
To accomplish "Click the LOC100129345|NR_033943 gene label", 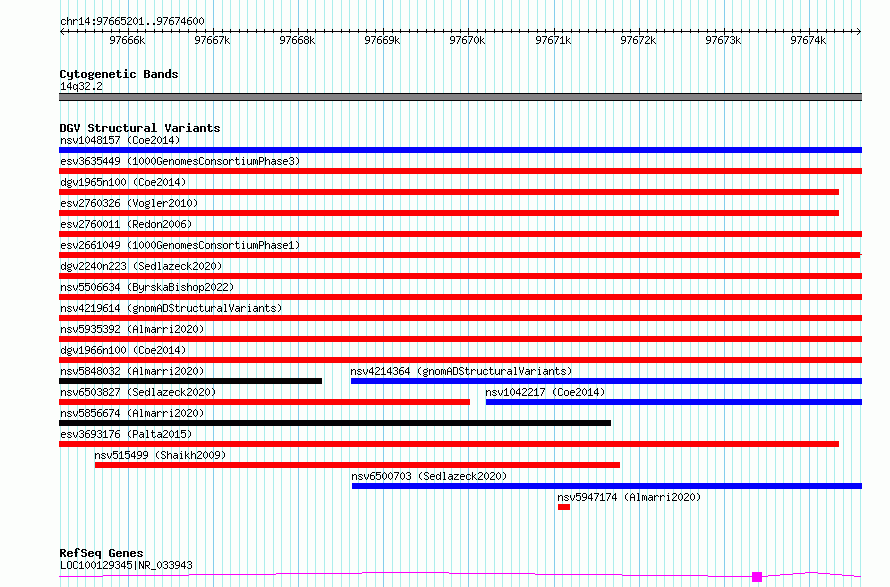I will (x=126, y=565).
